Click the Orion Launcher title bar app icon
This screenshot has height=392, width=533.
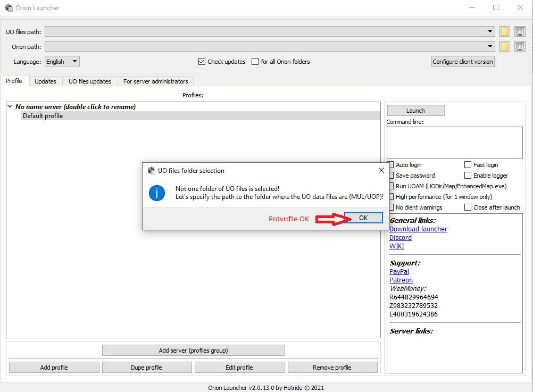tap(9, 7)
